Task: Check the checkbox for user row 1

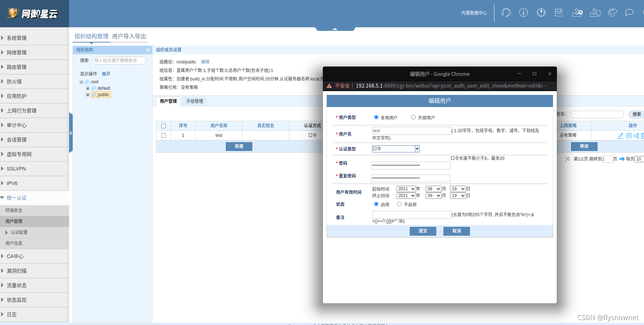Action: pyautogui.click(x=163, y=135)
